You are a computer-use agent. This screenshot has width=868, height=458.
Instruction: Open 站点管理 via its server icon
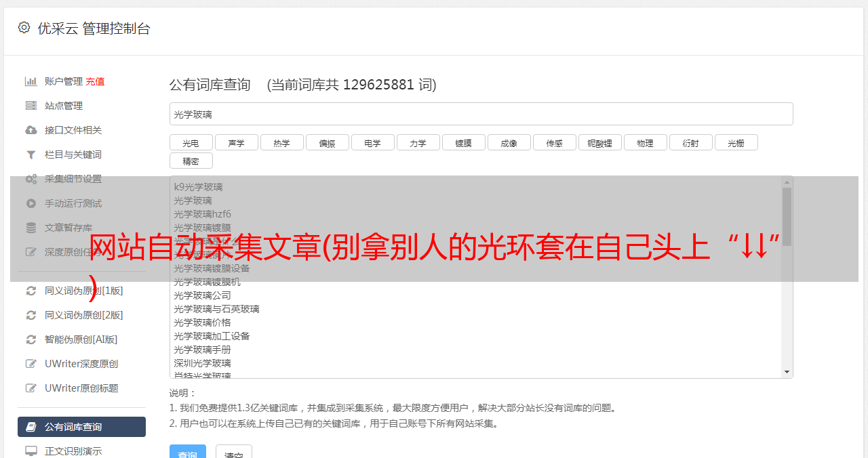point(31,106)
